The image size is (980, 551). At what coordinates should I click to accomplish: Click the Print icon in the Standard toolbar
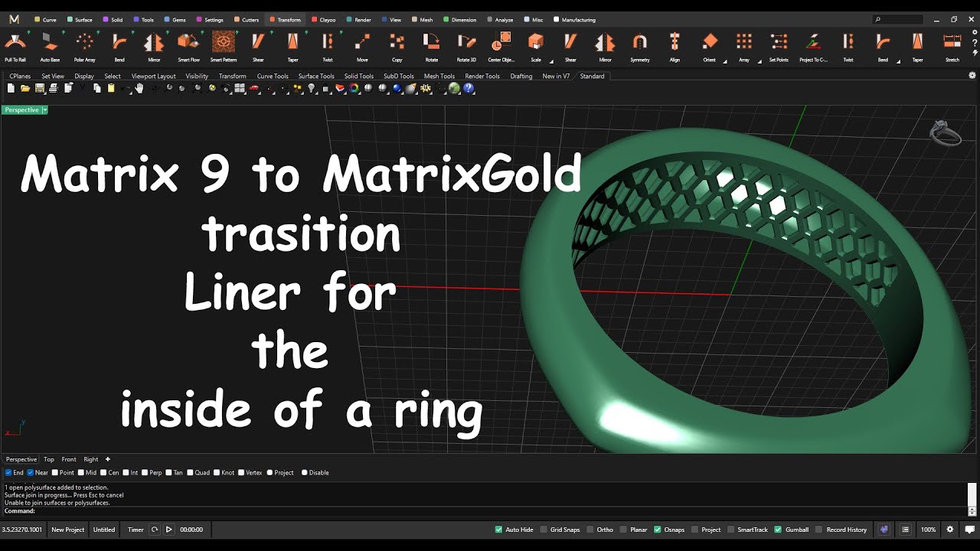(53, 89)
